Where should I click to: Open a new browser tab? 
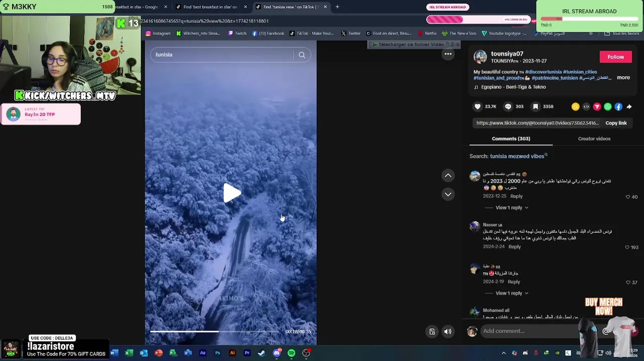[337, 7]
